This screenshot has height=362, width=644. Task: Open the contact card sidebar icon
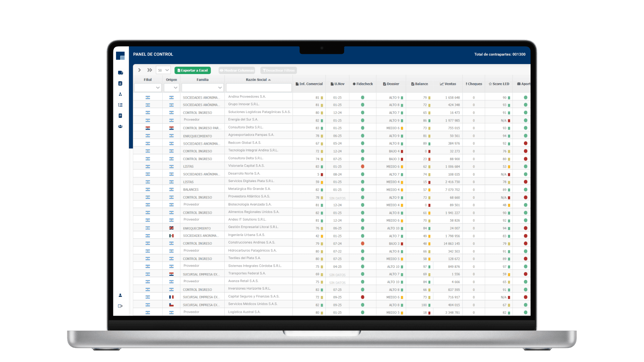(x=120, y=83)
